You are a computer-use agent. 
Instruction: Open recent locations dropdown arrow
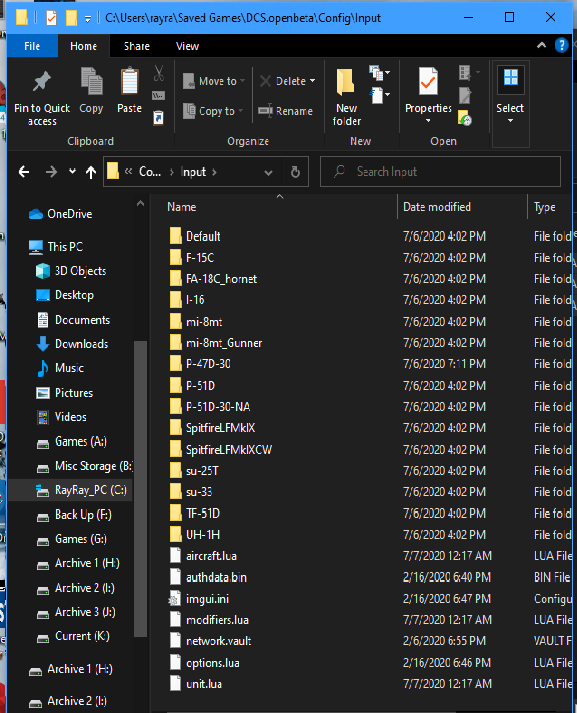tap(72, 172)
